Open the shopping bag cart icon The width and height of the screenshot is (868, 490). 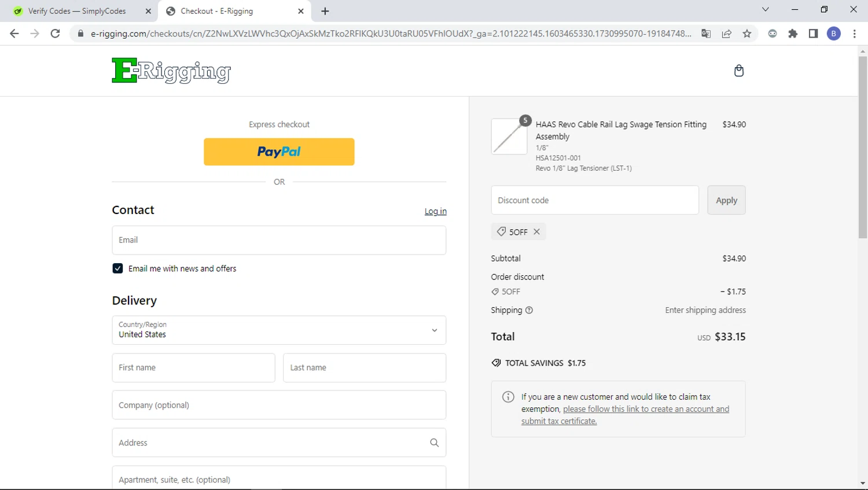[738, 71]
